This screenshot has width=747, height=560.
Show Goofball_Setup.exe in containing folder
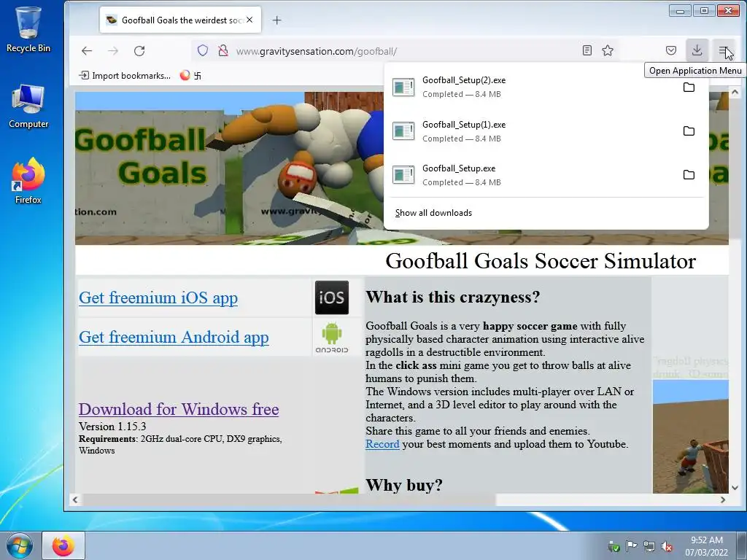coord(689,175)
